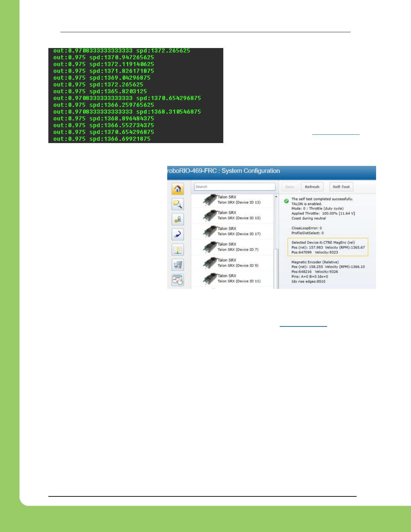Grab the device list scrollbar thumb
The width and height of the screenshot is (411, 532).
click(x=276, y=269)
